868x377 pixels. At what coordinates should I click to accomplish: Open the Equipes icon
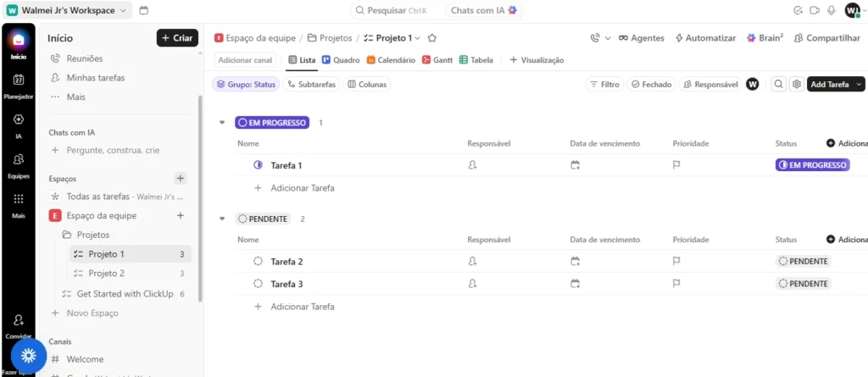[19, 159]
